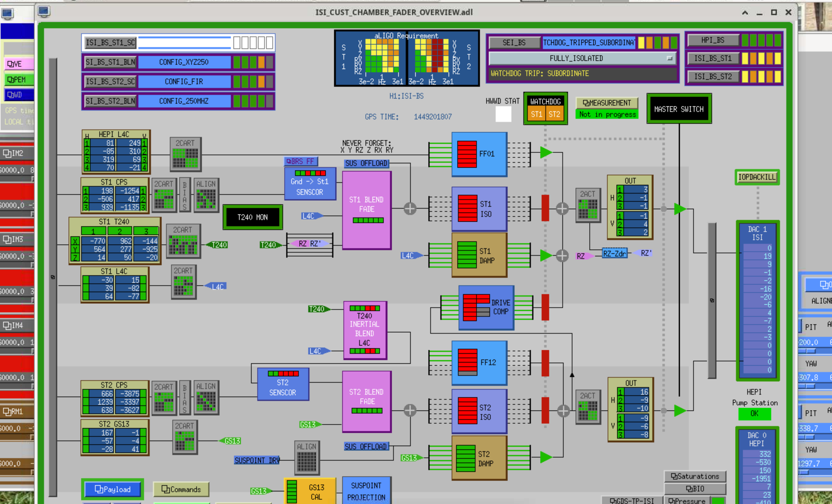The image size is (832, 504).
Task: Click the IOPDACKILL button
Action: click(x=757, y=177)
